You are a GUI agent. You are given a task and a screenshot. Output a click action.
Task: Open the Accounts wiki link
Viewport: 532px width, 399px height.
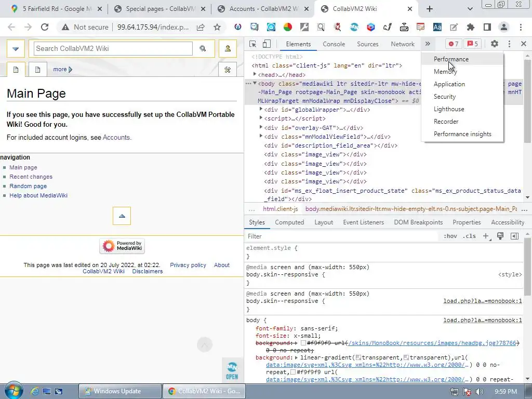116,137
